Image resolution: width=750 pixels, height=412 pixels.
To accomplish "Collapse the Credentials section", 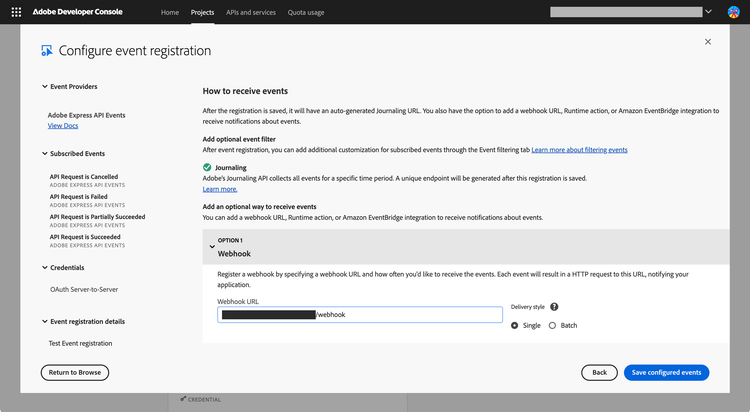I will (44, 267).
